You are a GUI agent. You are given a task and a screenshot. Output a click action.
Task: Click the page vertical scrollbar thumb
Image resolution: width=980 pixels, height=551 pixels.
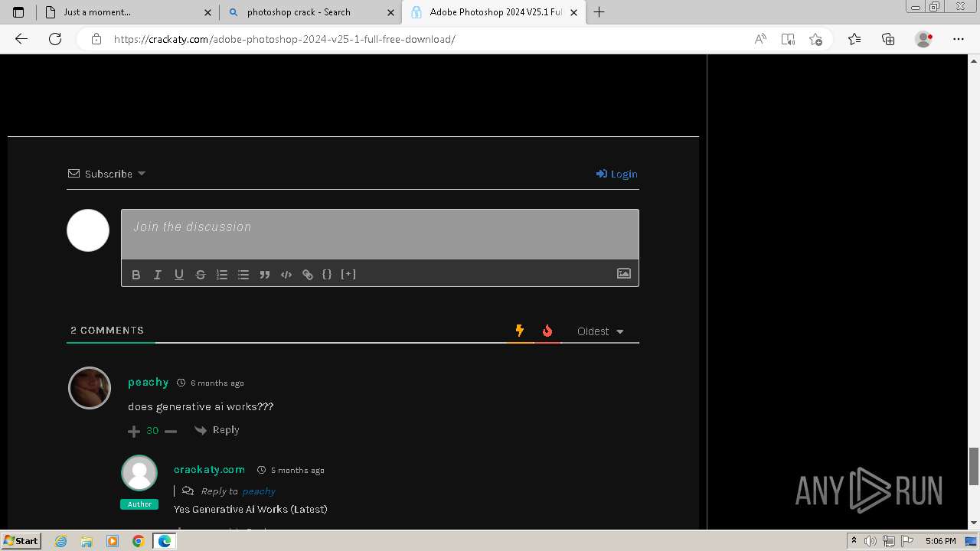coord(974,466)
